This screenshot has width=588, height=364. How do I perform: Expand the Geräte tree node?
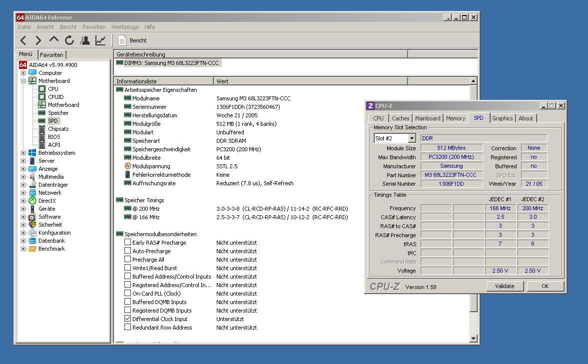pyautogui.click(x=23, y=209)
